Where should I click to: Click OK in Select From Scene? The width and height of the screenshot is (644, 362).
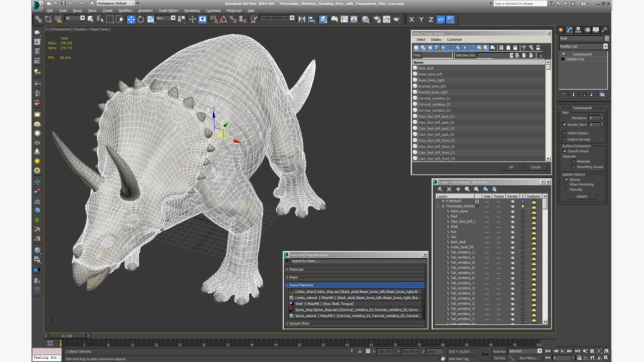coord(511,167)
